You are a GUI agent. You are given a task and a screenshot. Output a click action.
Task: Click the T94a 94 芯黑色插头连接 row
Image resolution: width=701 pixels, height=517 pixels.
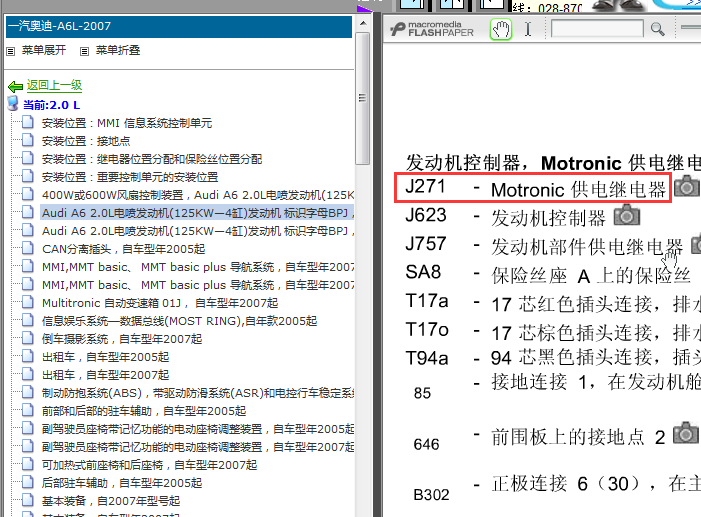tap(553, 358)
